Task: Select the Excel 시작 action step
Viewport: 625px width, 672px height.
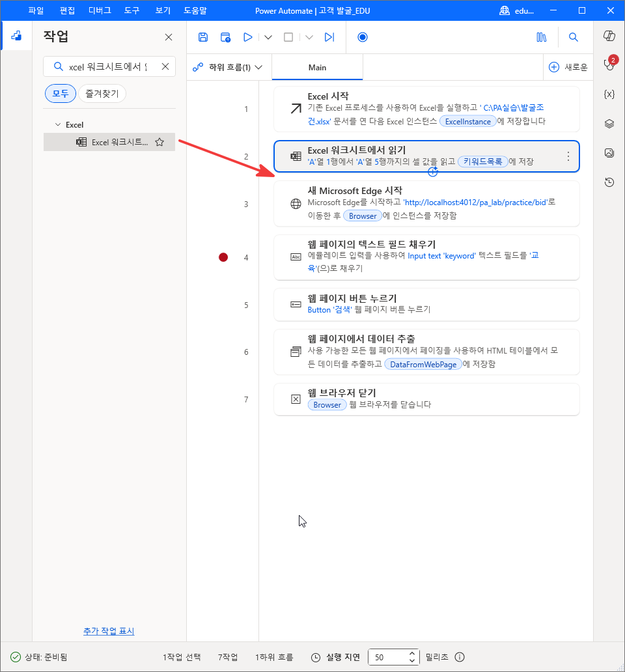Action: (x=426, y=109)
